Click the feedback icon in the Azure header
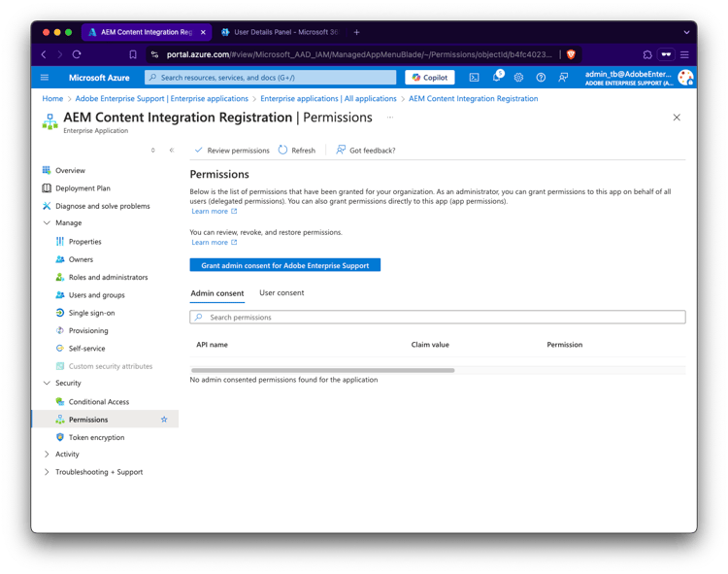Screen dimensions: 728x574 tap(563, 78)
